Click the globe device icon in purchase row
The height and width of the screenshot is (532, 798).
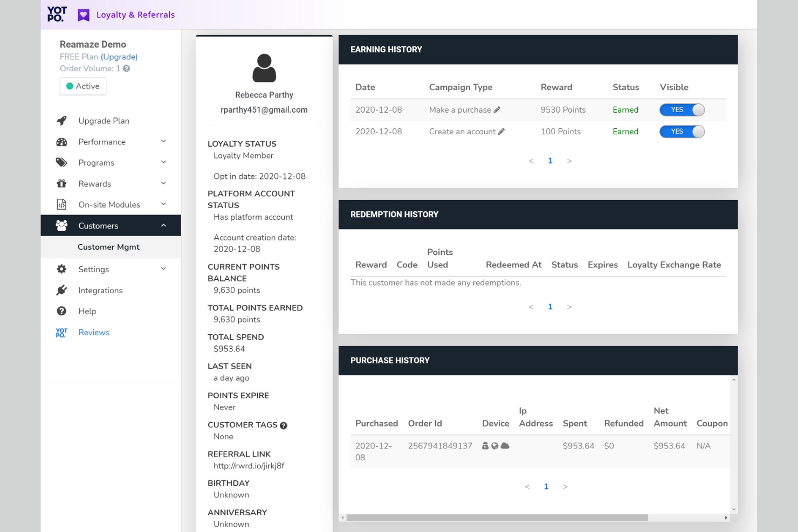pyautogui.click(x=494, y=446)
